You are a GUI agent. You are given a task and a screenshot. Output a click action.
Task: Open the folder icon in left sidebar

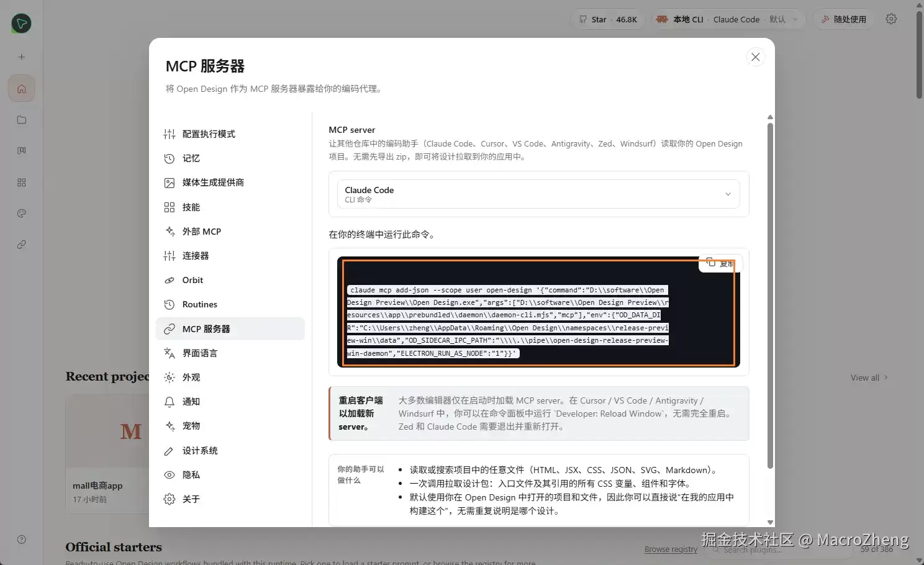[x=22, y=120]
